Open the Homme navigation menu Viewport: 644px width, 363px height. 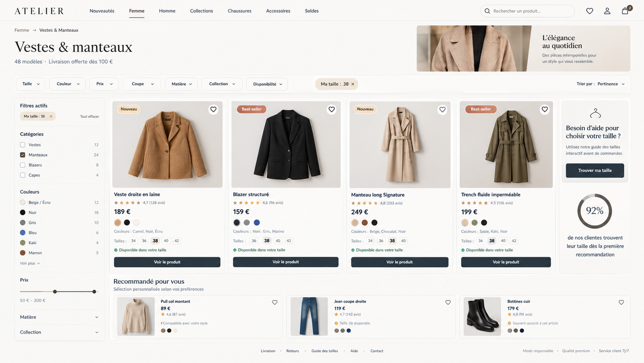167,11
